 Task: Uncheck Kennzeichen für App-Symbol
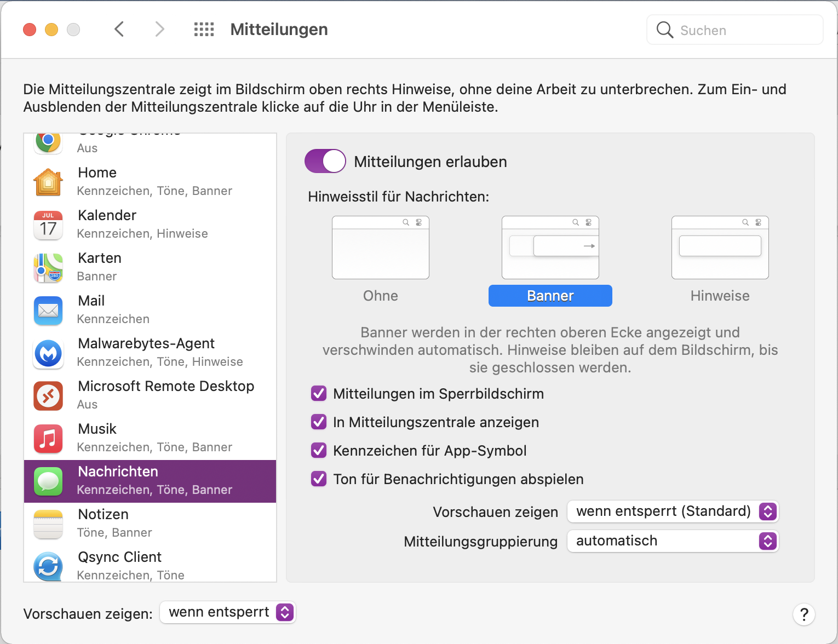tap(319, 451)
